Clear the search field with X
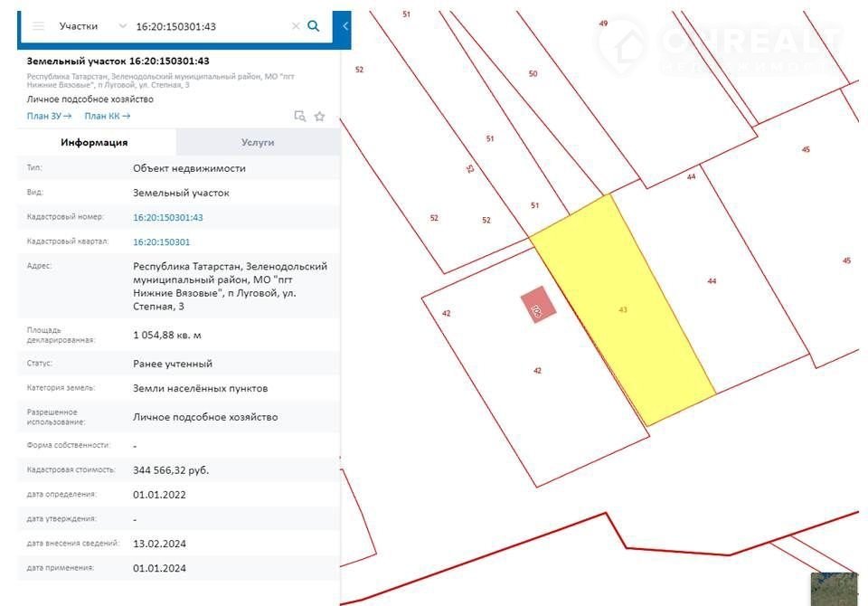 [x=295, y=26]
